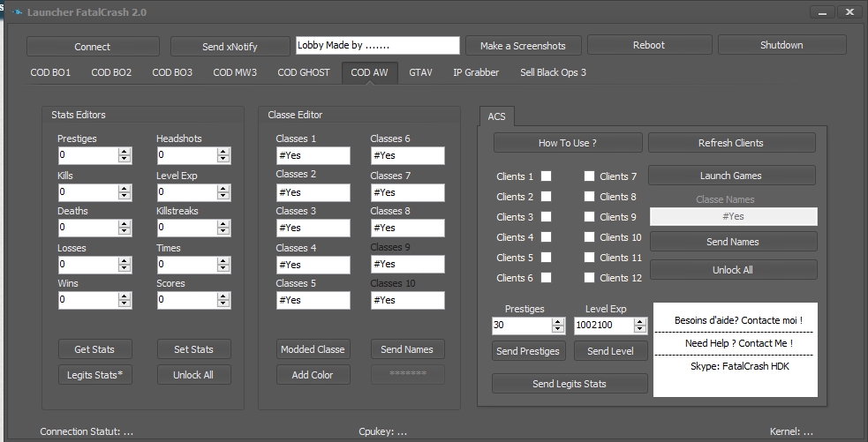Screen dimensions: 868x442
Task: Tick the Clients 1 checkbox
Action: point(546,176)
